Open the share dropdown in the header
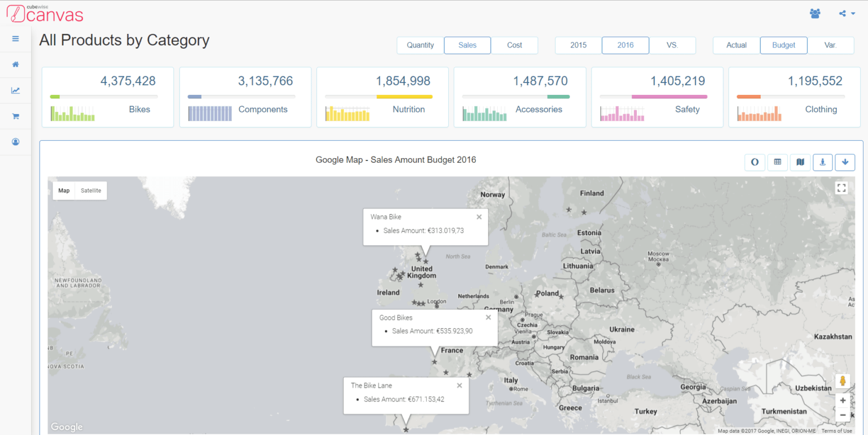 (x=846, y=14)
